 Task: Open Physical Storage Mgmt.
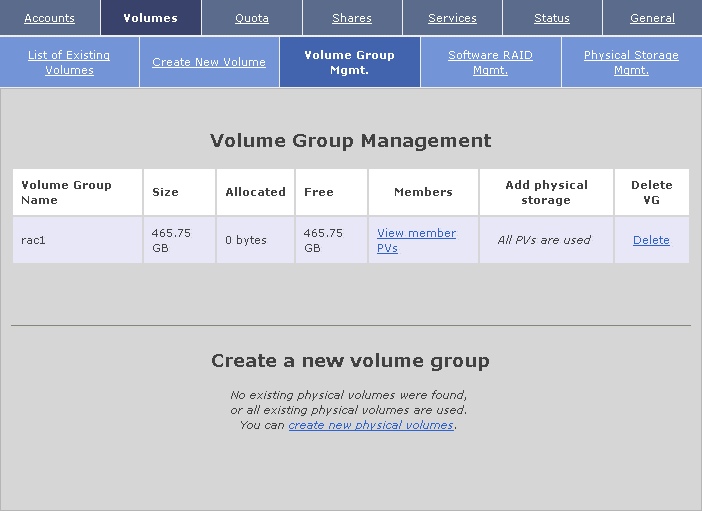pyautogui.click(x=631, y=62)
